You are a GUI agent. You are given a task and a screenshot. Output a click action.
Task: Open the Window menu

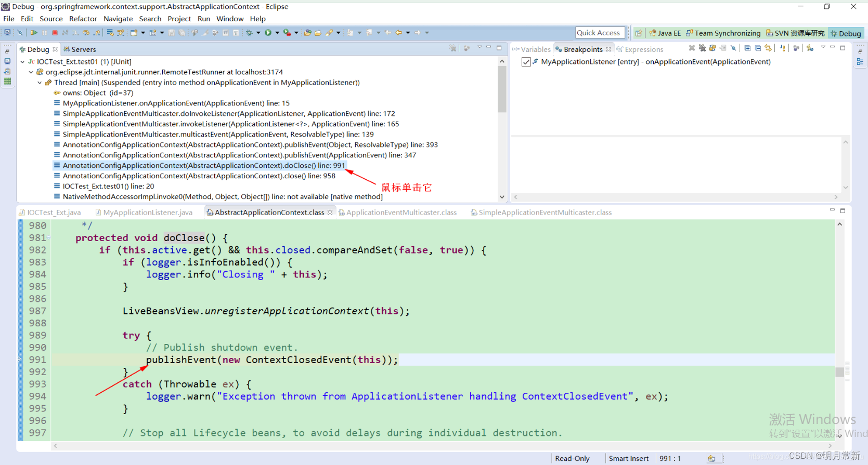(x=230, y=19)
